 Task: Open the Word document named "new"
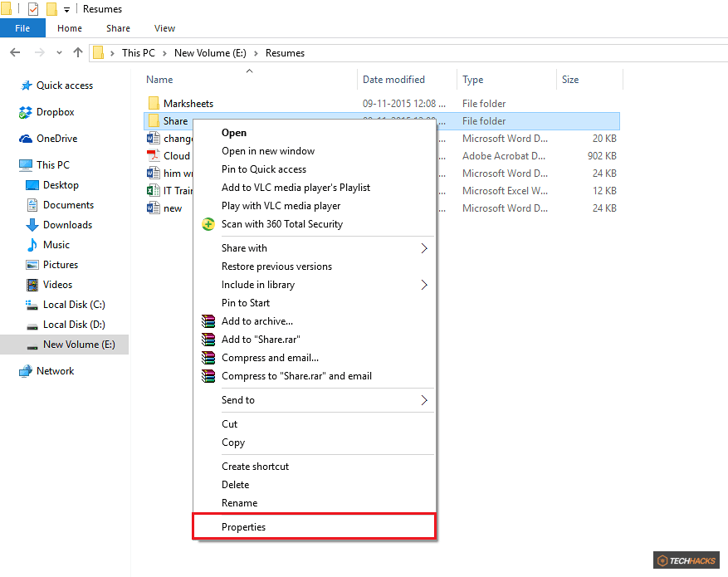tap(171, 208)
